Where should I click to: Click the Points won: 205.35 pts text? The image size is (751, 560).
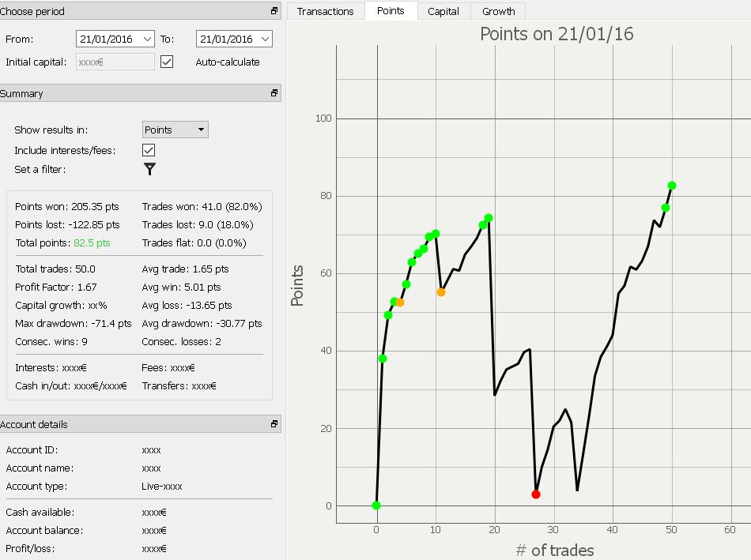coord(67,207)
